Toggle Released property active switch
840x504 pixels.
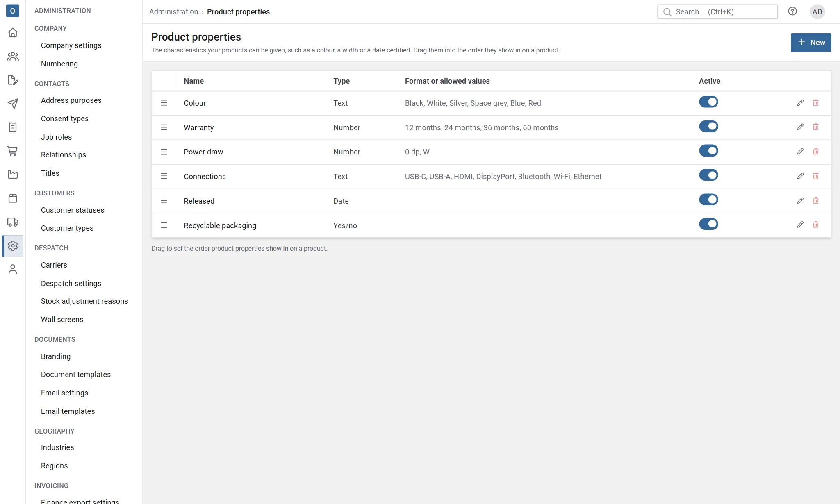coord(708,200)
